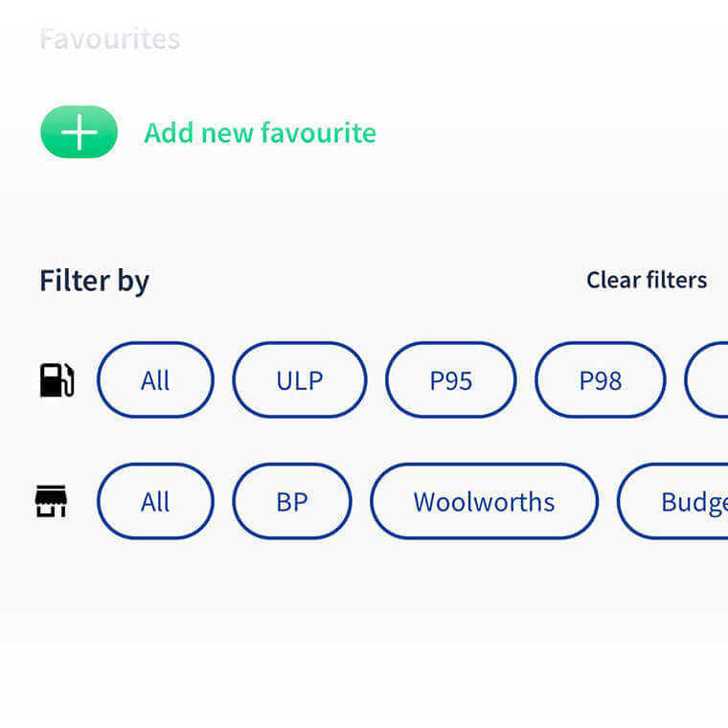Click the green plus icon button
Image resolution: width=728 pixels, height=728 pixels.
click(79, 132)
